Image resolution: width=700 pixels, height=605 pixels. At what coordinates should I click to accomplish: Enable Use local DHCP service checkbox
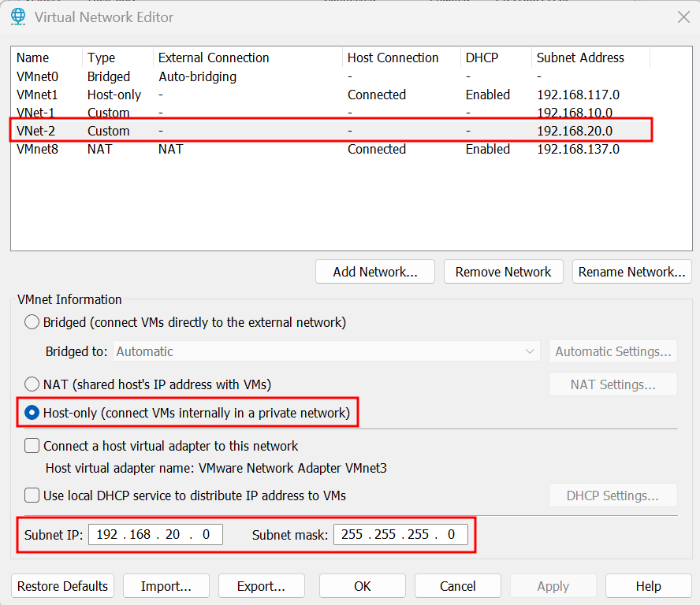click(x=32, y=496)
